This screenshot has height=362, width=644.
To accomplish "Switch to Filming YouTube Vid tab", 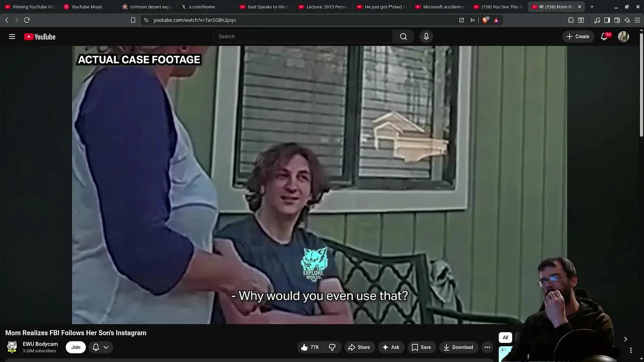I will 29,7.
